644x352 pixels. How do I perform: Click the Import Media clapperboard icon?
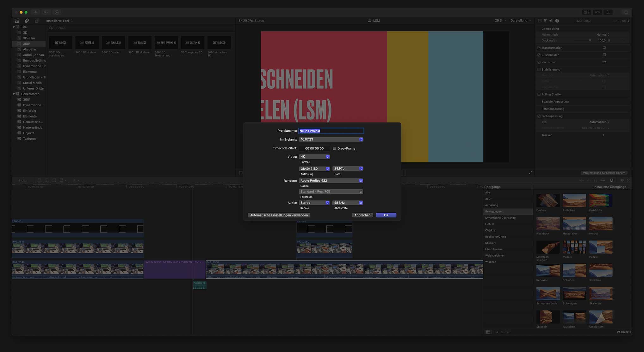pyautogui.click(x=16, y=21)
